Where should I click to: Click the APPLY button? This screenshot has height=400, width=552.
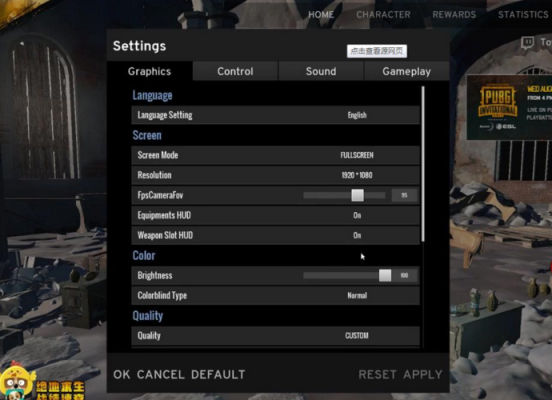(x=423, y=374)
